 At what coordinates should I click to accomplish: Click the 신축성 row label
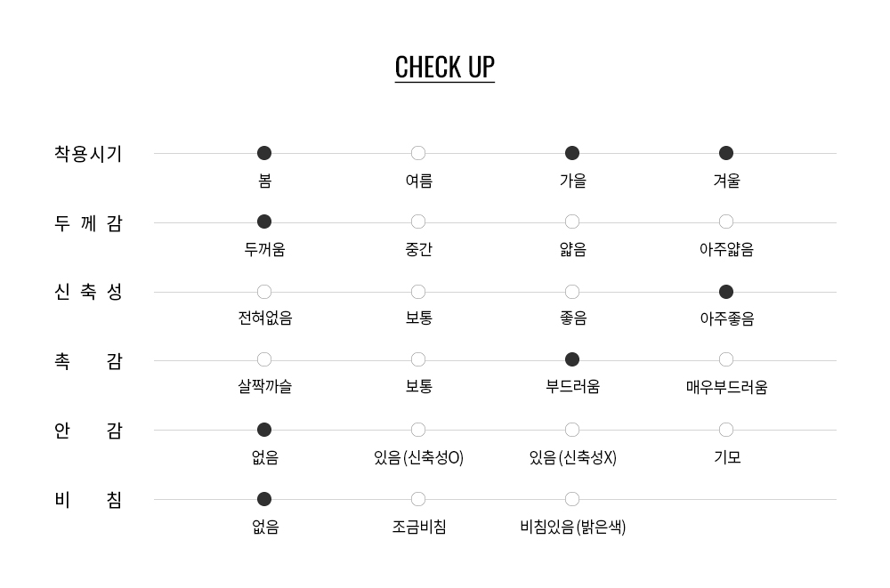coord(88,293)
